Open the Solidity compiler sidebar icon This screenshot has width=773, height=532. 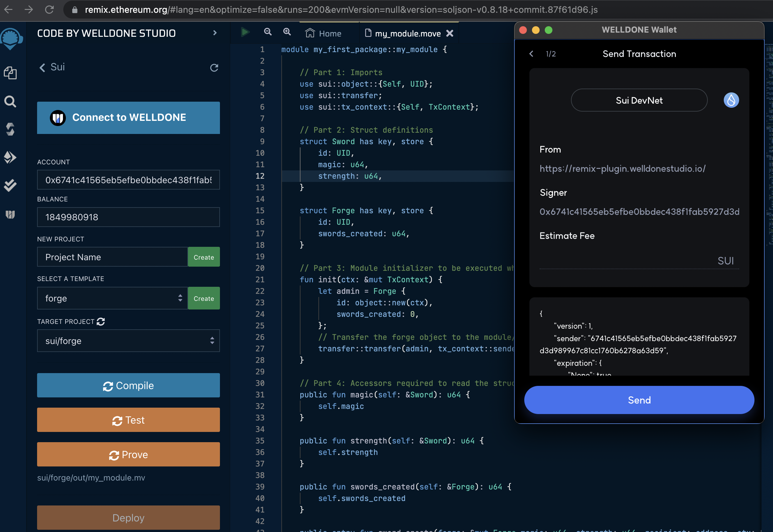10,129
